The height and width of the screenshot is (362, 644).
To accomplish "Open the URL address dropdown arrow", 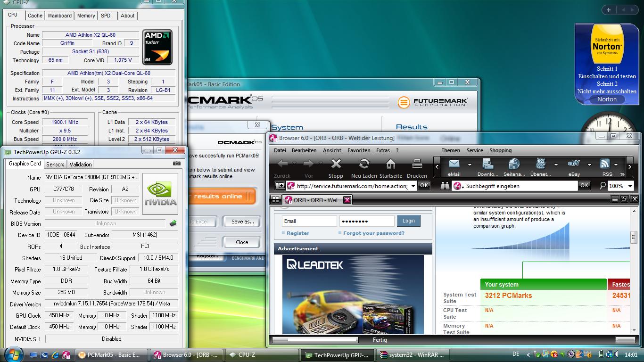I will coord(413,186).
